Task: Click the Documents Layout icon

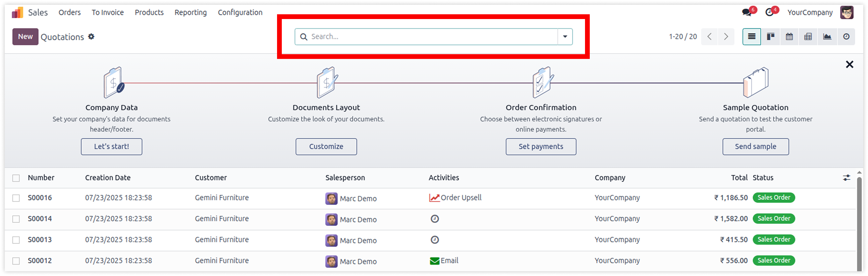Action: coord(327,83)
